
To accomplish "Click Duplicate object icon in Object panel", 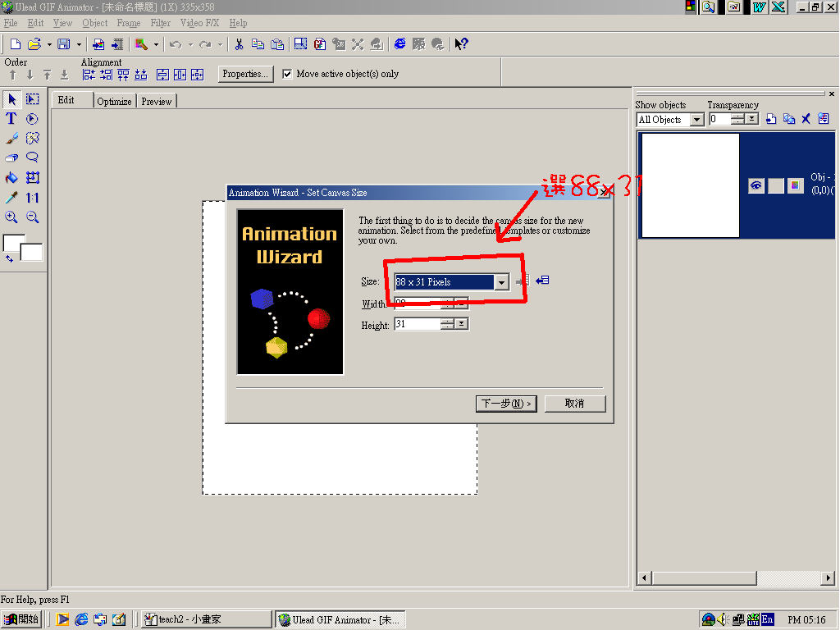I will [788, 119].
